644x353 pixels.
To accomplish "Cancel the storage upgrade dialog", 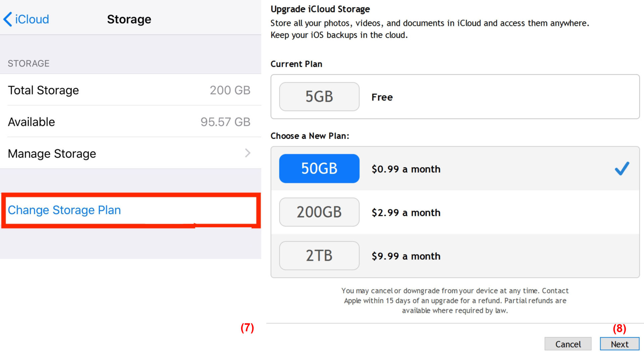I will click(568, 344).
